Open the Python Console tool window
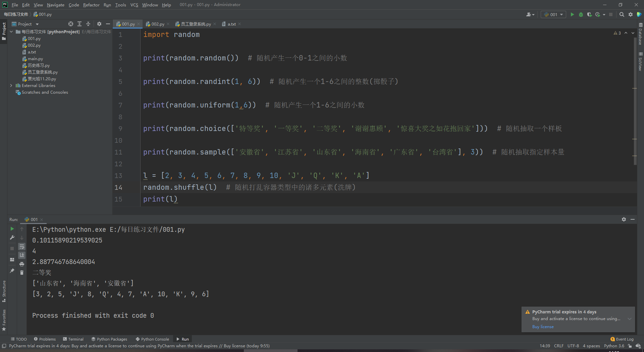644x352 pixels. (152, 339)
